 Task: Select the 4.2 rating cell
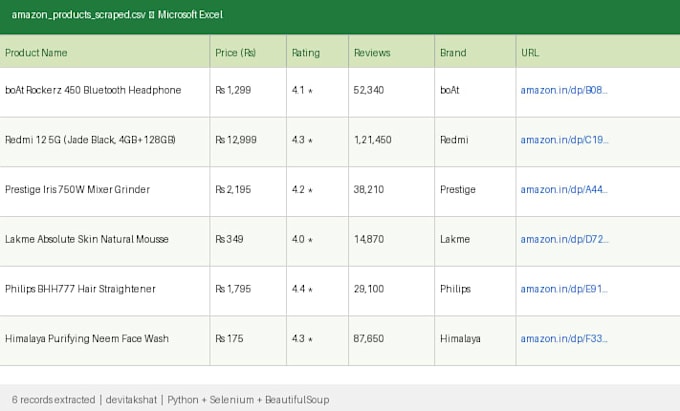317,192
